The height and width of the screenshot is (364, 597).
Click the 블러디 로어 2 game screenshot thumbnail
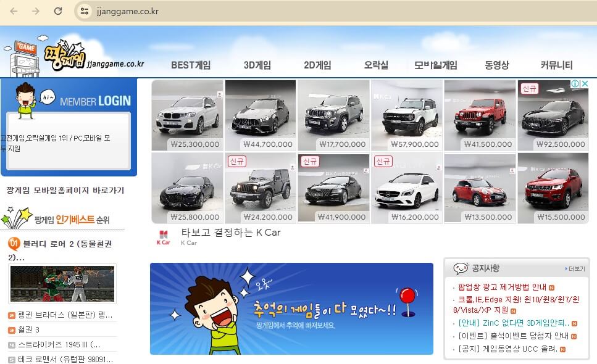(62, 284)
